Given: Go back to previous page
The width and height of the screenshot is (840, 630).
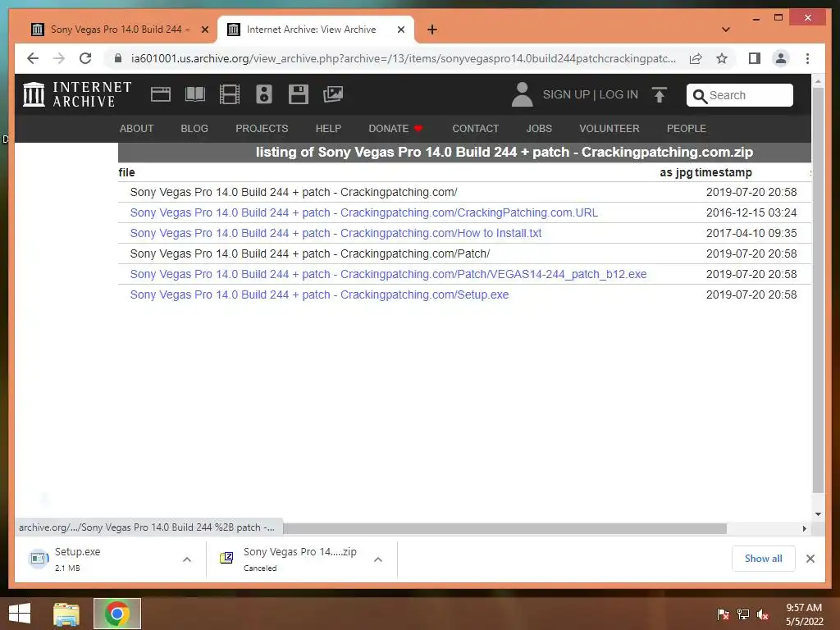Looking at the screenshot, I should [33, 58].
